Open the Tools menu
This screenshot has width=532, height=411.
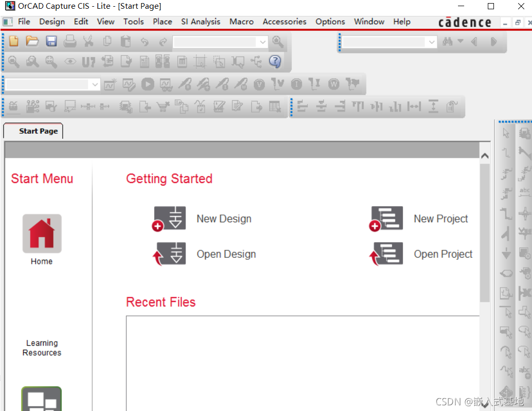(x=133, y=22)
